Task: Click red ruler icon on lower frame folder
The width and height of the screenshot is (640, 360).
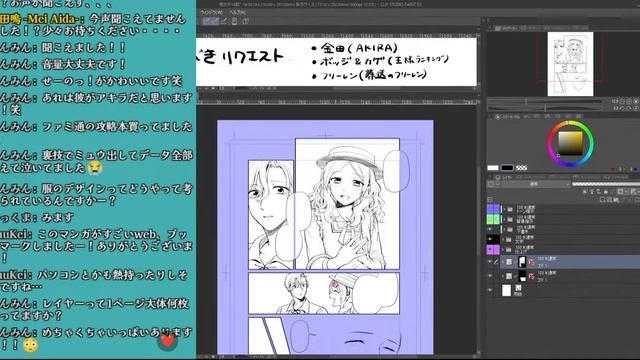Action: [531, 276]
